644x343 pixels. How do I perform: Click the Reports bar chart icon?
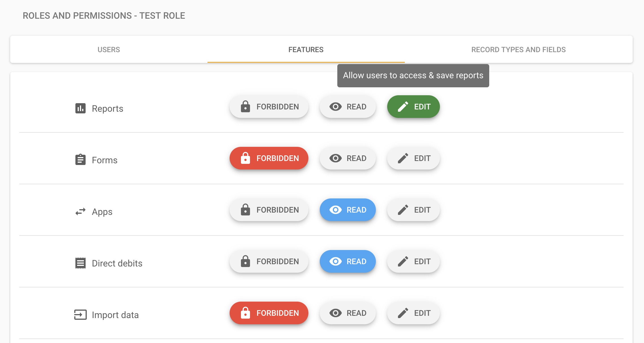click(80, 108)
